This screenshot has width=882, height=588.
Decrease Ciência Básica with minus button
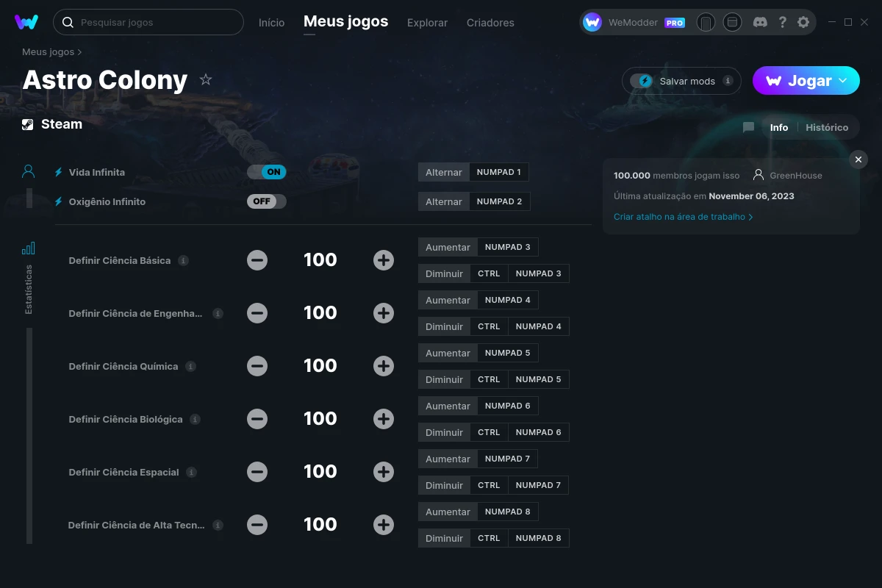coord(257,260)
